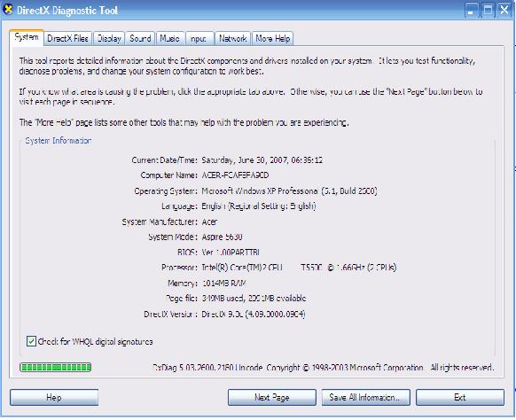Switch to the Sound tab
Viewport: 516px width, 420px height.
tap(140, 39)
